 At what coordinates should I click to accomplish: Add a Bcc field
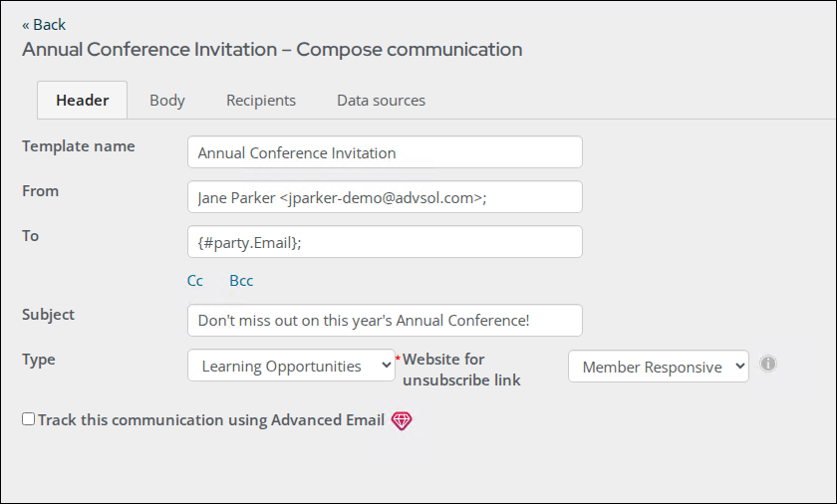pyautogui.click(x=241, y=281)
